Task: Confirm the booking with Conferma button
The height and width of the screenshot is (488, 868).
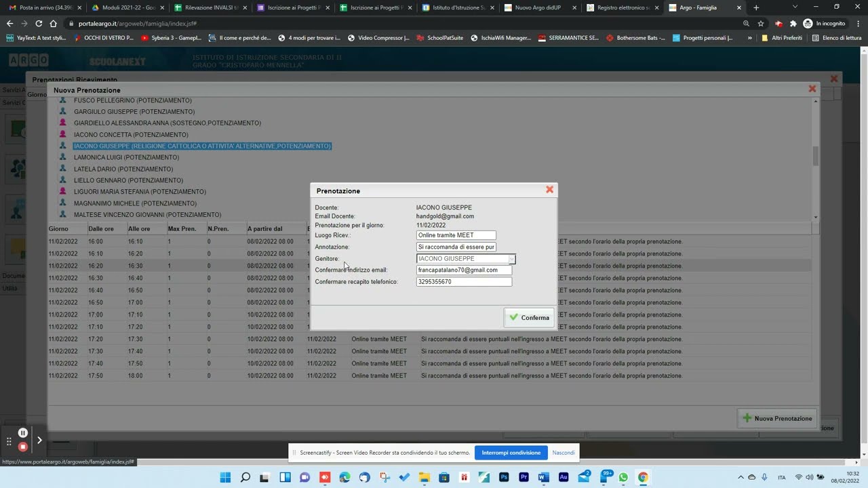Action: tap(529, 317)
